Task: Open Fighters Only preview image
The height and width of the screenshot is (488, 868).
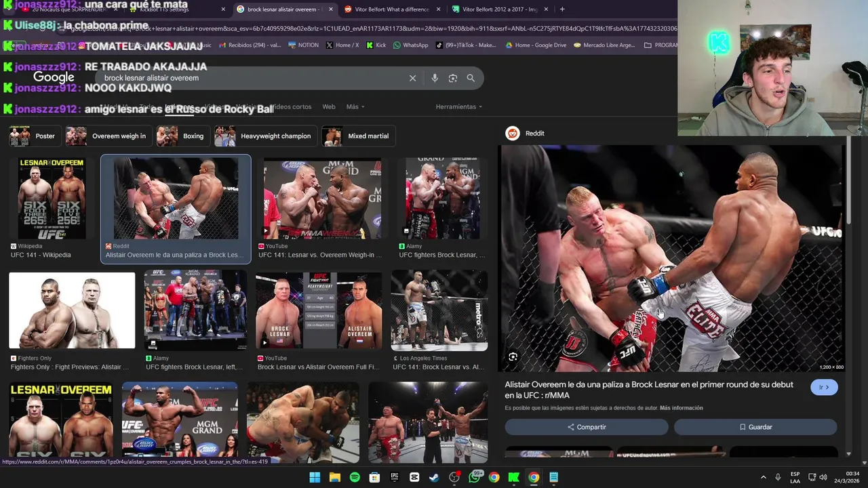Action: [x=72, y=310]
